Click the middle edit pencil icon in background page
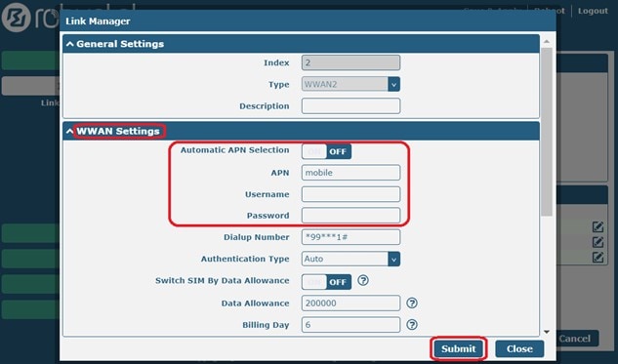 point(597,242)
